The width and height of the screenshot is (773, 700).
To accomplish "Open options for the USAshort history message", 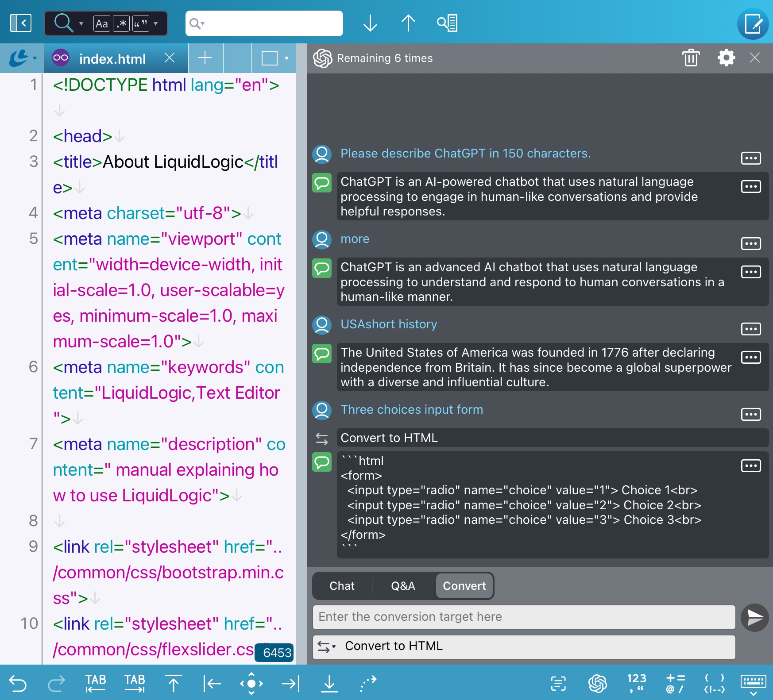I will coord(751,329).
